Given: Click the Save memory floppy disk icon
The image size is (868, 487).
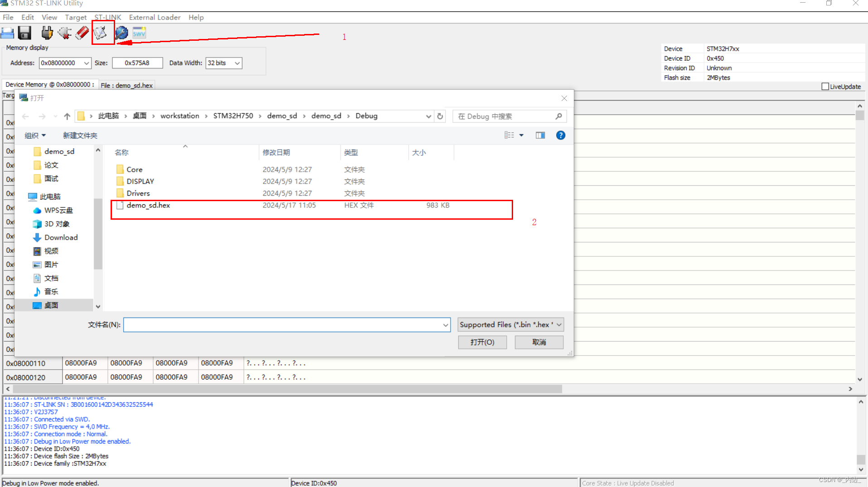Looking at the screenshot, I should coord(24,32).
